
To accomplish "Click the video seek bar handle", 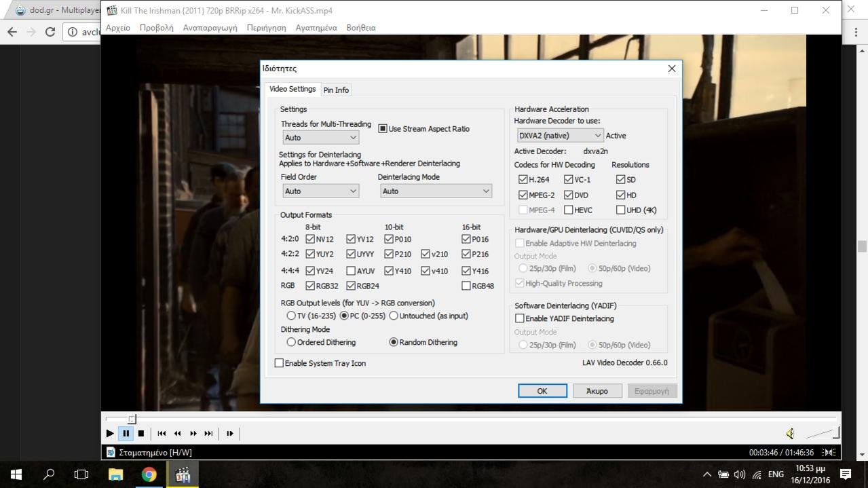I will (x=132, y=419).
